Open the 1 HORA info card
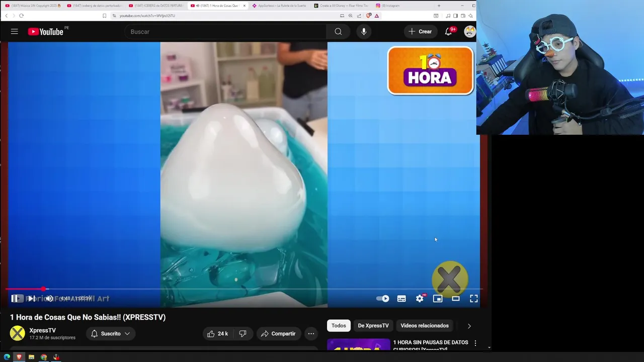 pos(431,70)
